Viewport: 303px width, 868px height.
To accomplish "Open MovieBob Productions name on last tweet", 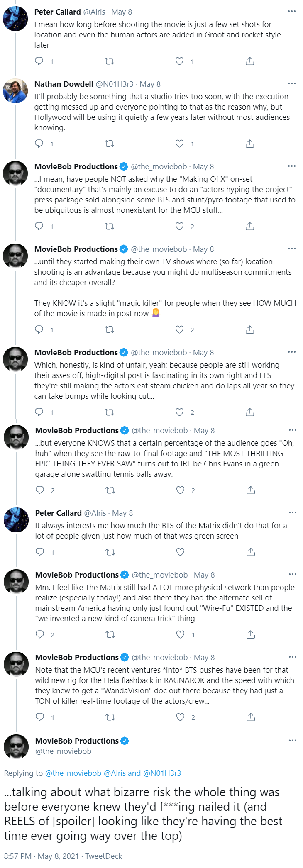I will [77, 741].
